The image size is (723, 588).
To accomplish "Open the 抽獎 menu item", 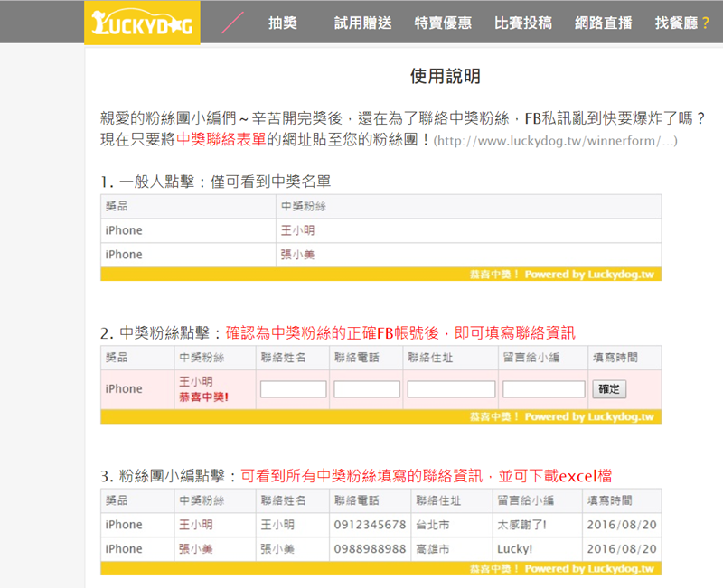I will point(282,23).
